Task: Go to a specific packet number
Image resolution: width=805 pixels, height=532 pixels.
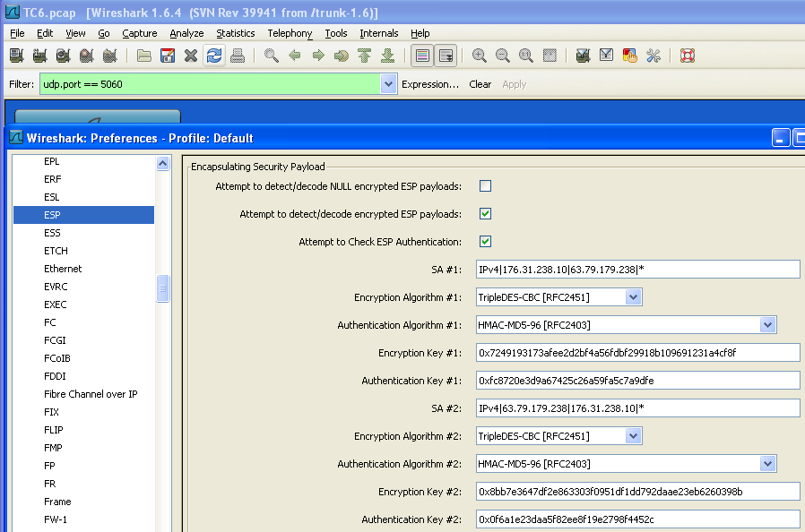Action: tap(342, 56)
